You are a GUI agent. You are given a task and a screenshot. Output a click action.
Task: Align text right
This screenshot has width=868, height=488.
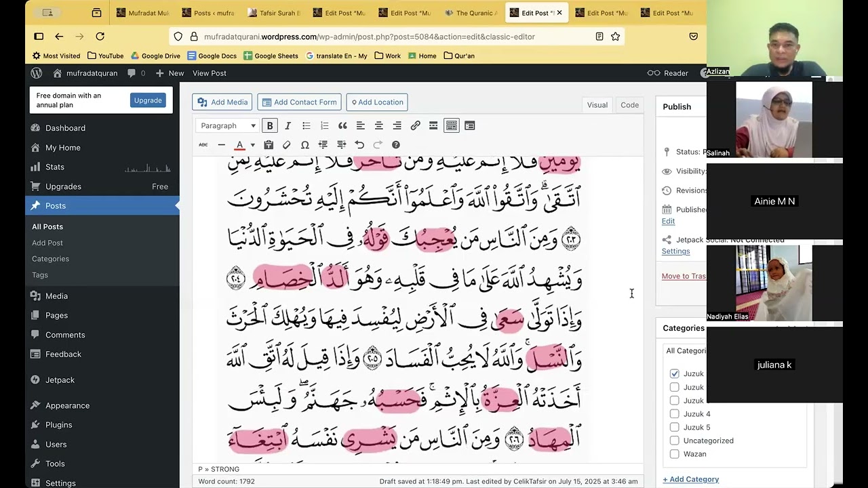[397, 125]
